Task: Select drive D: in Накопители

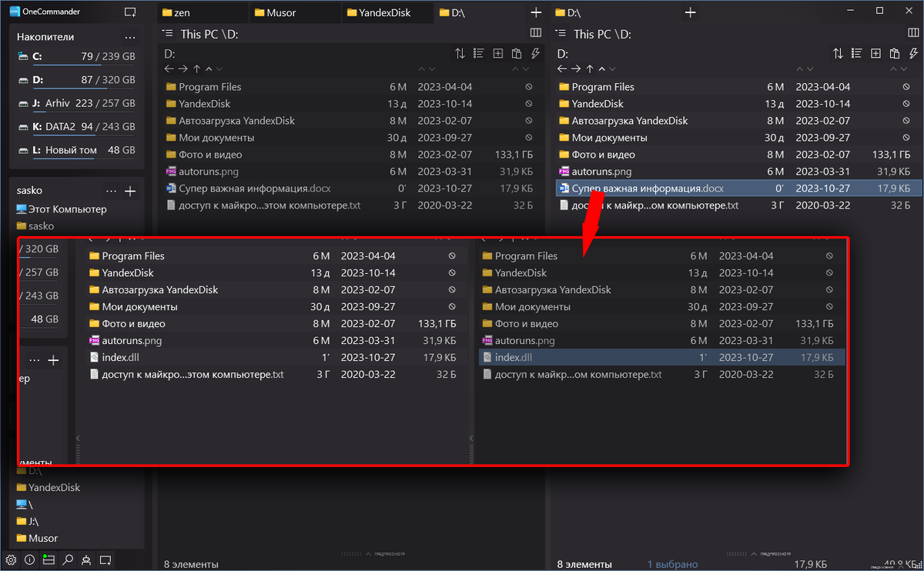Action: 75,80
